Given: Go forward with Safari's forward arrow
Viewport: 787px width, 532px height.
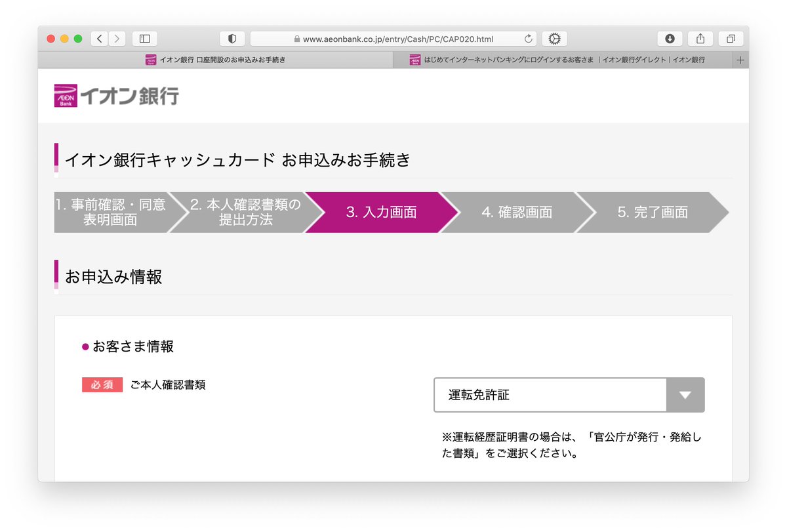Looking at the screenshot, I should 117,39.
